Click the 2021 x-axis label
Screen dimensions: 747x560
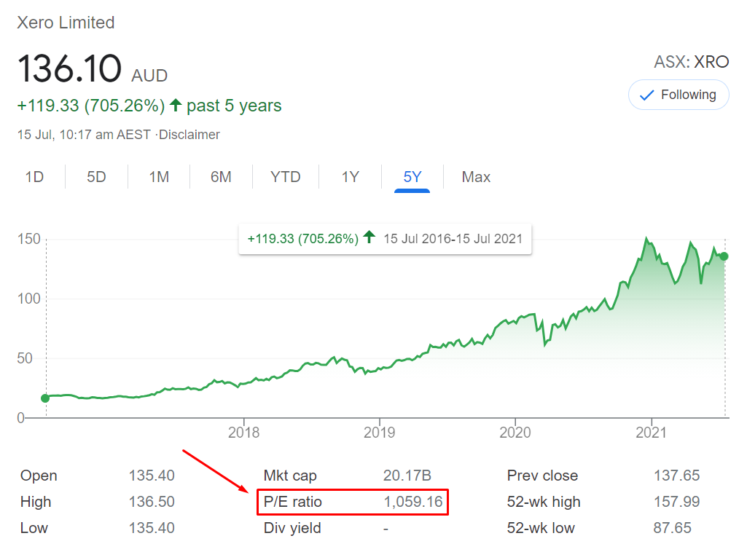click(x=652, y=433)
